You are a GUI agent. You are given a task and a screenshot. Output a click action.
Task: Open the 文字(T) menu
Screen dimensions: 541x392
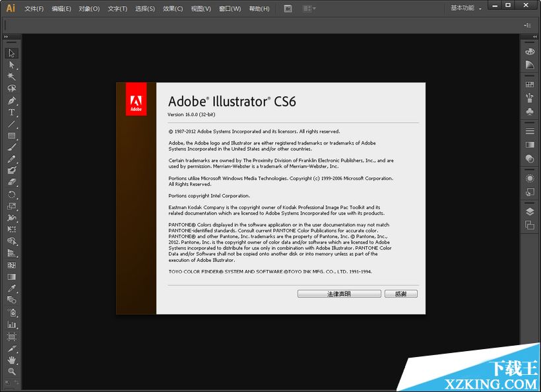(x=117, y=9)
